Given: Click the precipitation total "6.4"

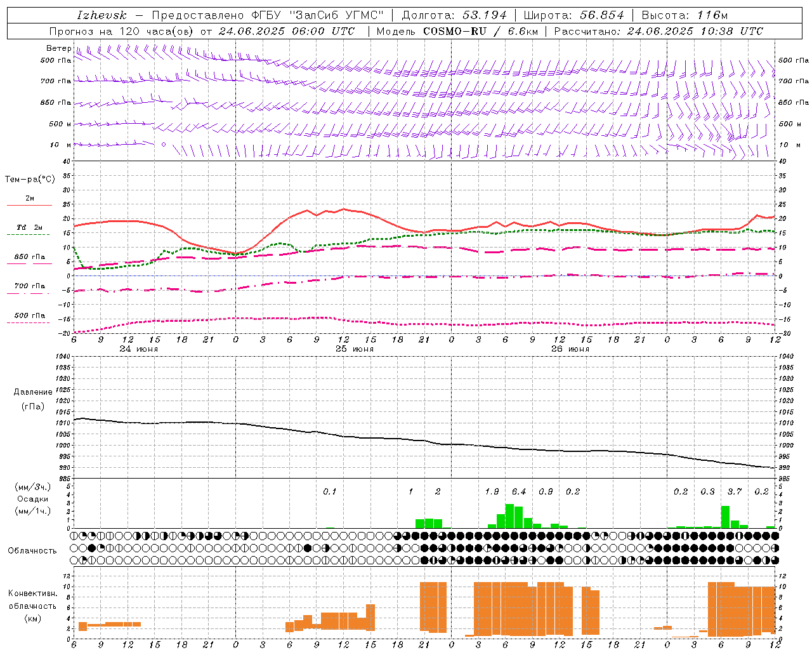Looking at the screenshot, I should tap(519, 492).
